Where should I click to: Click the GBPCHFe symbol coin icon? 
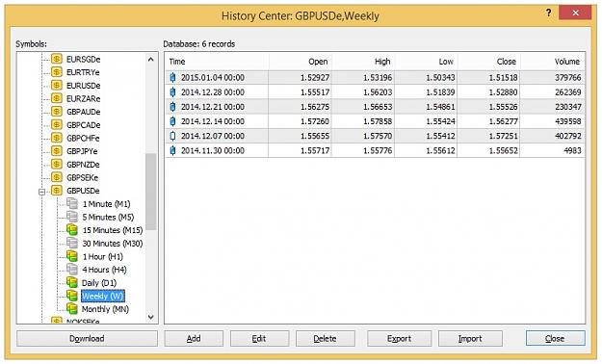[57, 138]
